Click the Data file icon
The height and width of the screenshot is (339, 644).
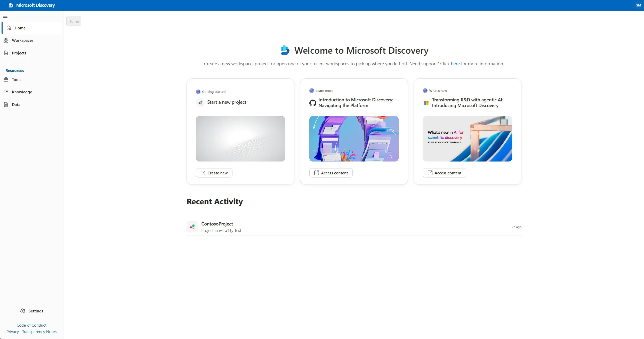(x=6, y=104)
